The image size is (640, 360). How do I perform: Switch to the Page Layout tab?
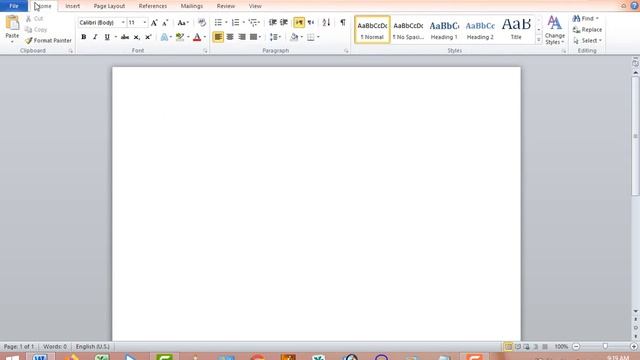[x=109, y=6]
